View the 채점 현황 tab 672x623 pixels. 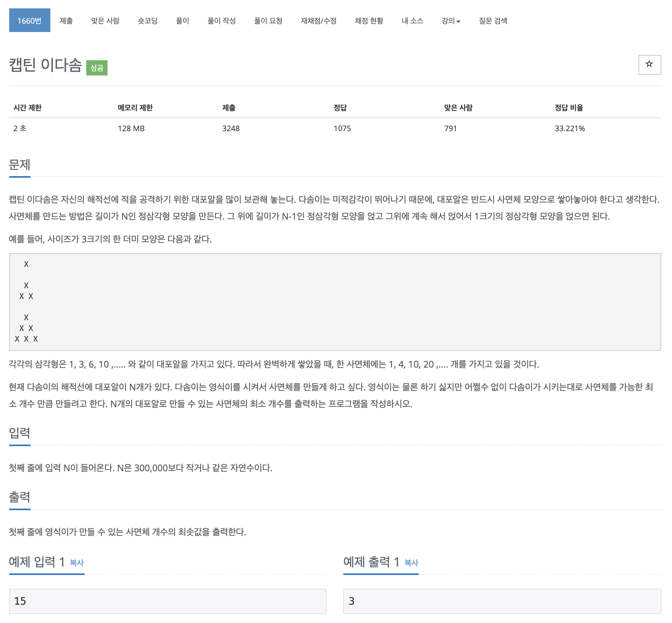pos(369,21)
